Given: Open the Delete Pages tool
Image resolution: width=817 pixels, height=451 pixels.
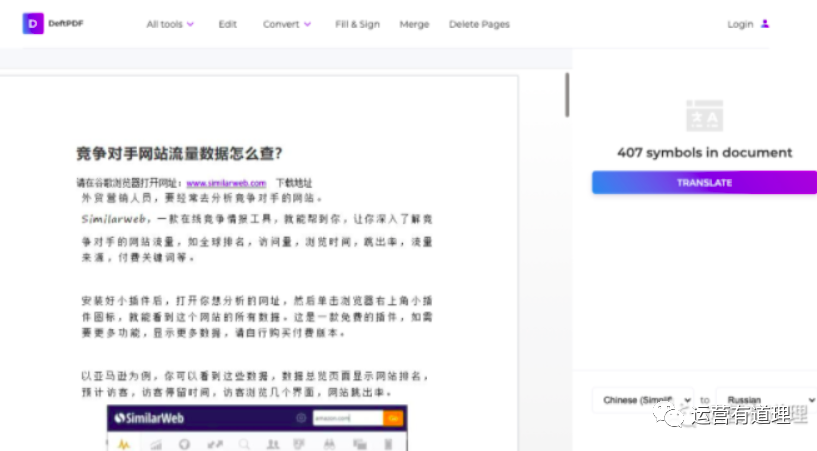Looking at the screenshot, I should [x=479, y=24].
